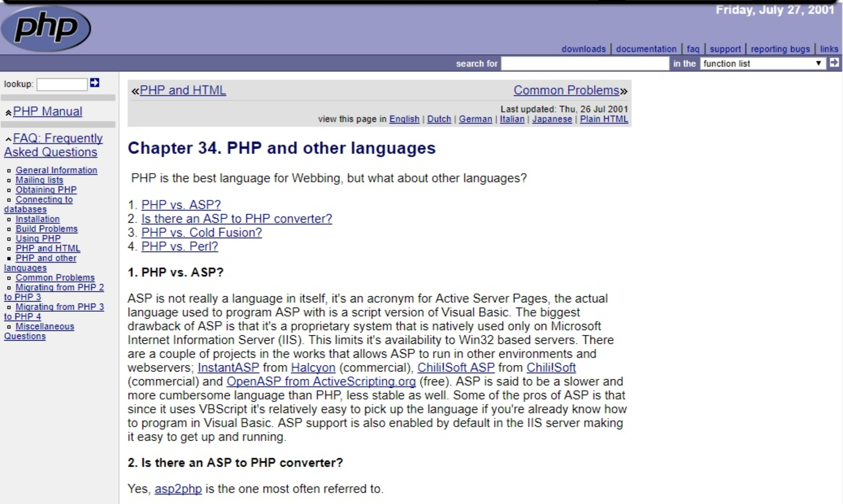
Task: Jump to question PHP vs. ASP?
Action: coord(181,205)
